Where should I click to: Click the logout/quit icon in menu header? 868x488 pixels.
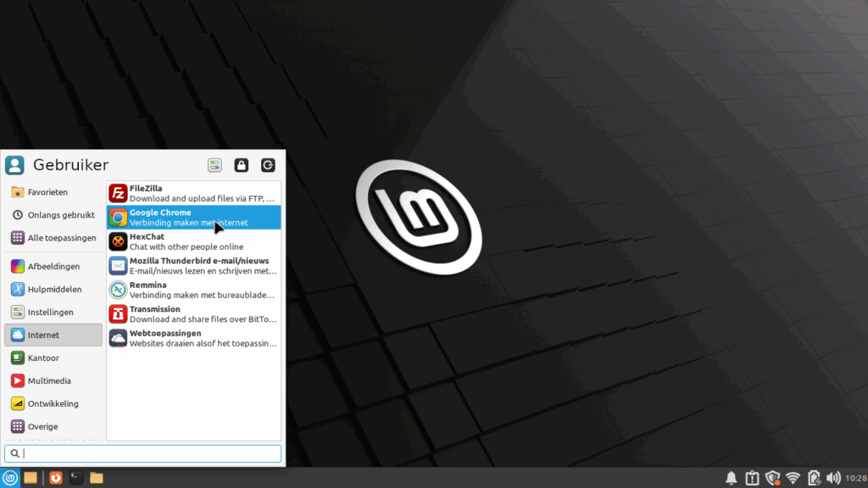click(268, 165)
